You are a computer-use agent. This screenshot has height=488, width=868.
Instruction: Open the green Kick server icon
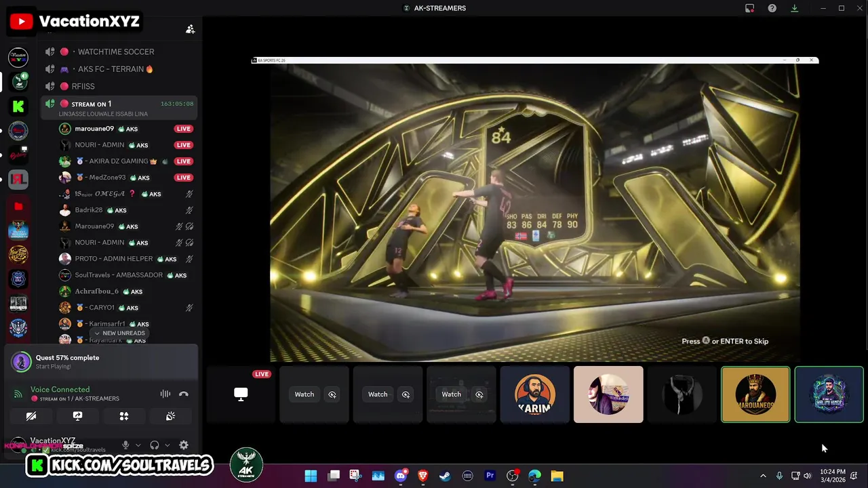18,106
